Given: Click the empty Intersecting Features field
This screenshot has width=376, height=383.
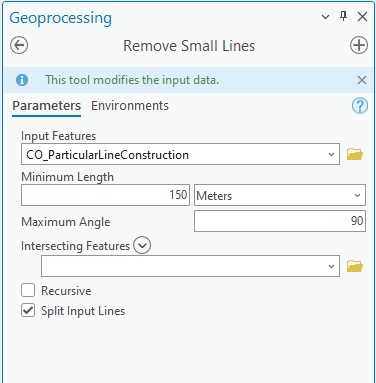Looking at the screenshot, I should coord(190,266).
